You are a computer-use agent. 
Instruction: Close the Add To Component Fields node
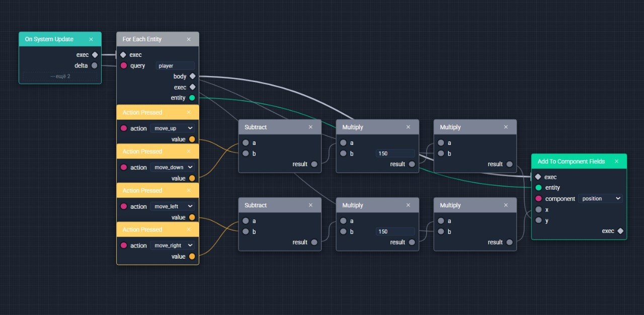pyautogui.click(x=616, y=162)
